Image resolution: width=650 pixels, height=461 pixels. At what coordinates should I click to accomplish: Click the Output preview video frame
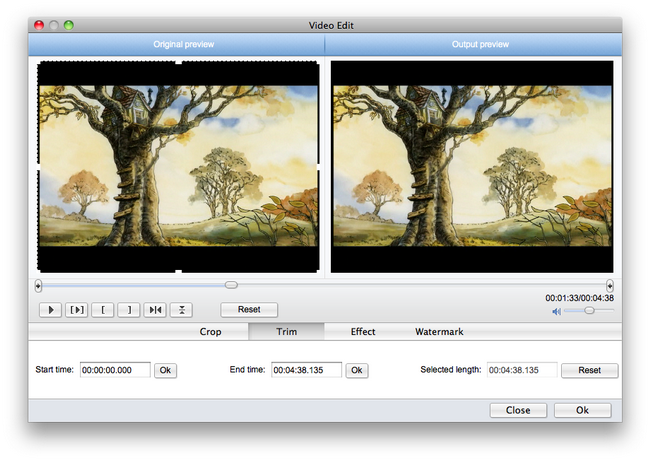tap(472, 167)
